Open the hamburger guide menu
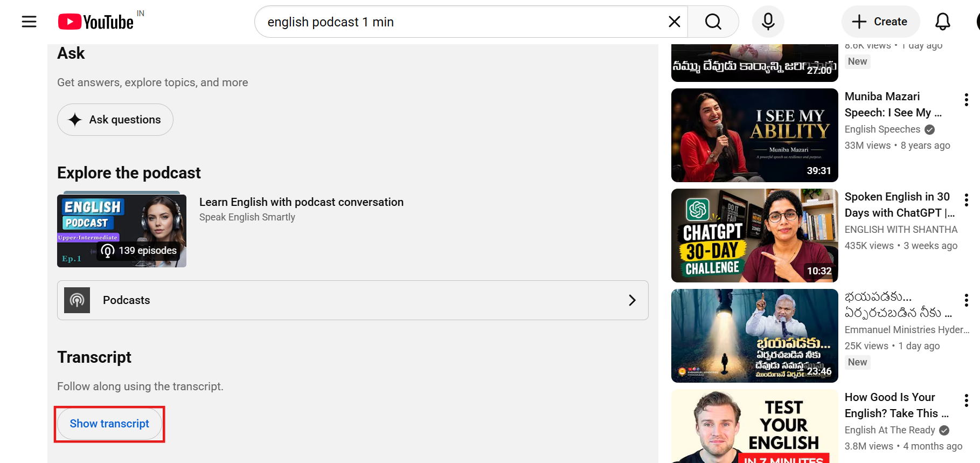980x463 pixels. pos(29,22)
